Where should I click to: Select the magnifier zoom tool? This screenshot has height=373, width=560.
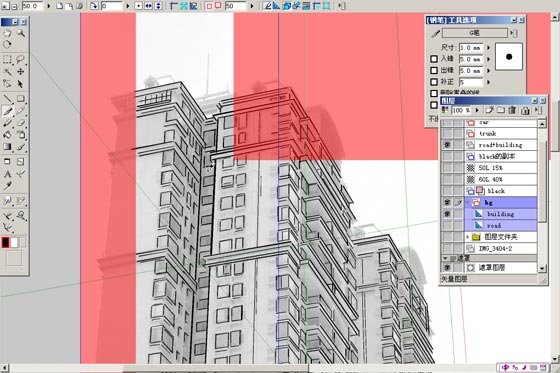click(x=21, y=33)
